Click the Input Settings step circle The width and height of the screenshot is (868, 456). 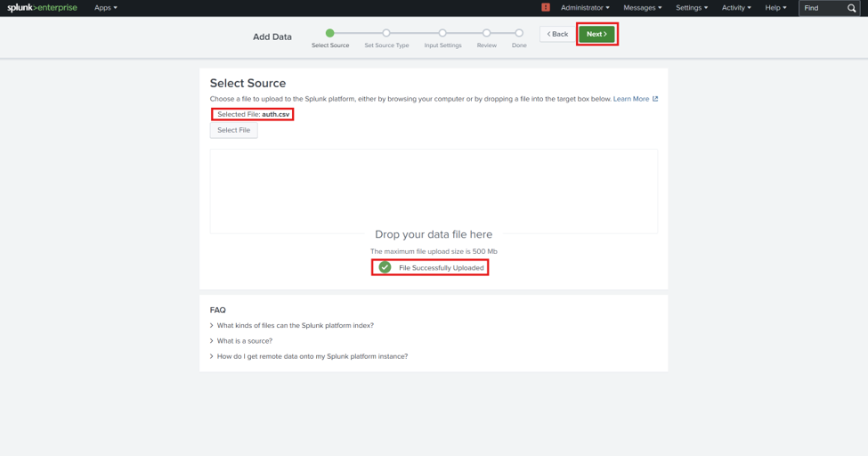coord(442,33)
